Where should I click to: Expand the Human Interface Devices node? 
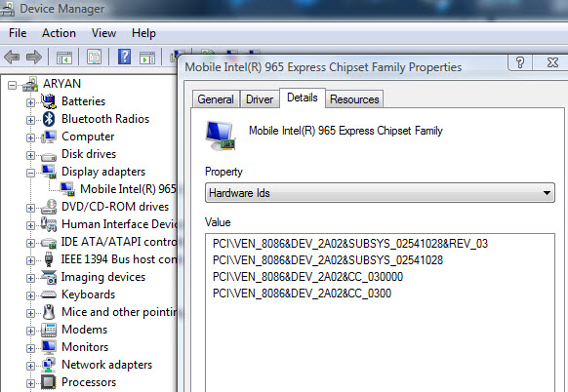[x=30, y=225]
